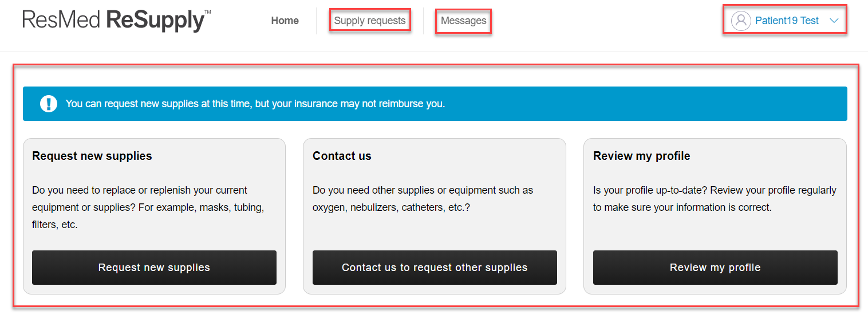
Task: Click the insurance reimbursement notice text
Action: (255, 104)
